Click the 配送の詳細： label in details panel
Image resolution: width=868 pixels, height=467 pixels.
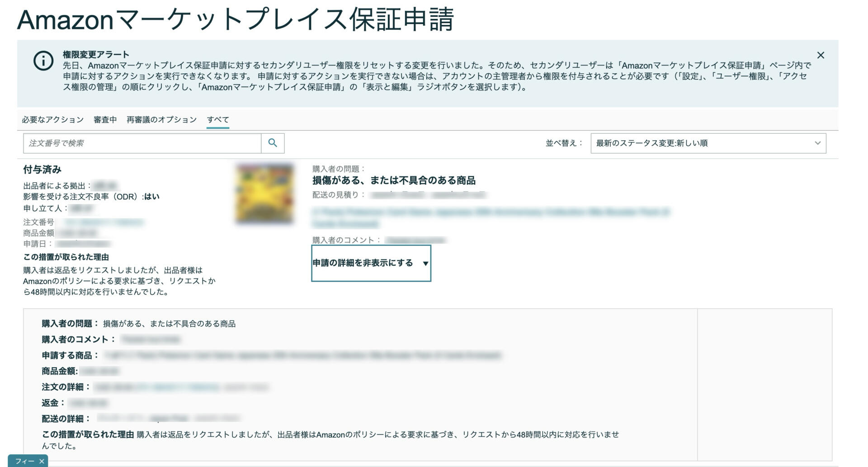[66, 419]
